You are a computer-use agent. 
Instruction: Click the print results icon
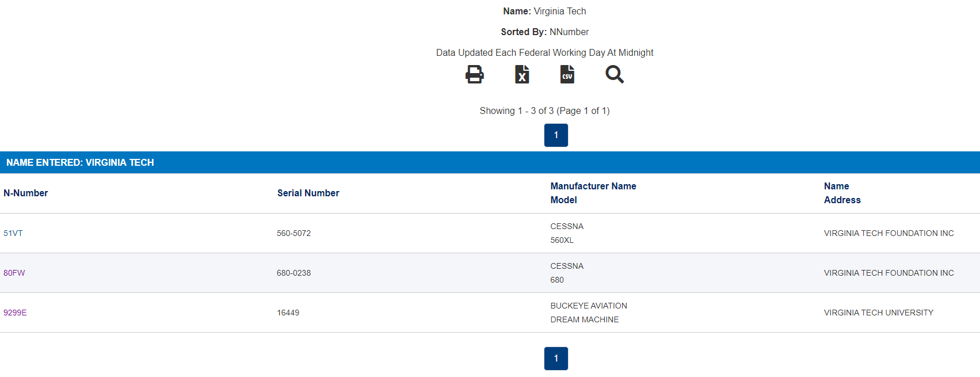[x=475, y=74]
